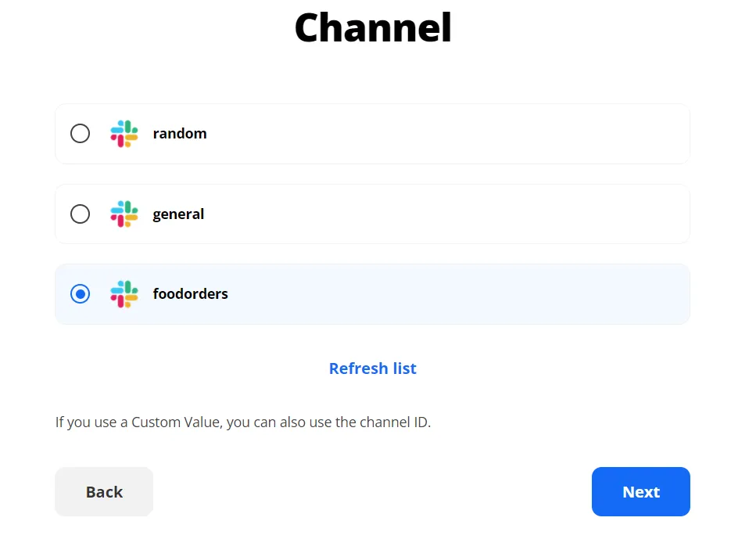Click the channel name text random
This screenshot has height=557, width=756.
pyautogui.click(x=180, y=133)
